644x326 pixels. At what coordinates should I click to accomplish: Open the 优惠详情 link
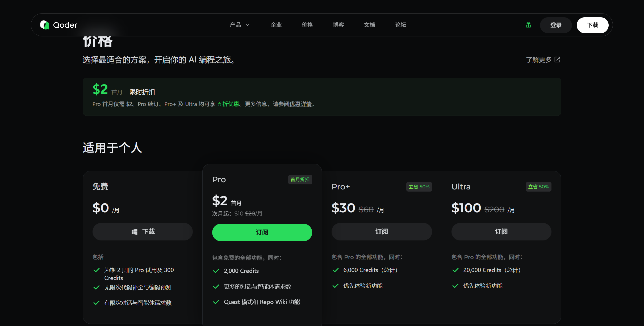point(300,104)
